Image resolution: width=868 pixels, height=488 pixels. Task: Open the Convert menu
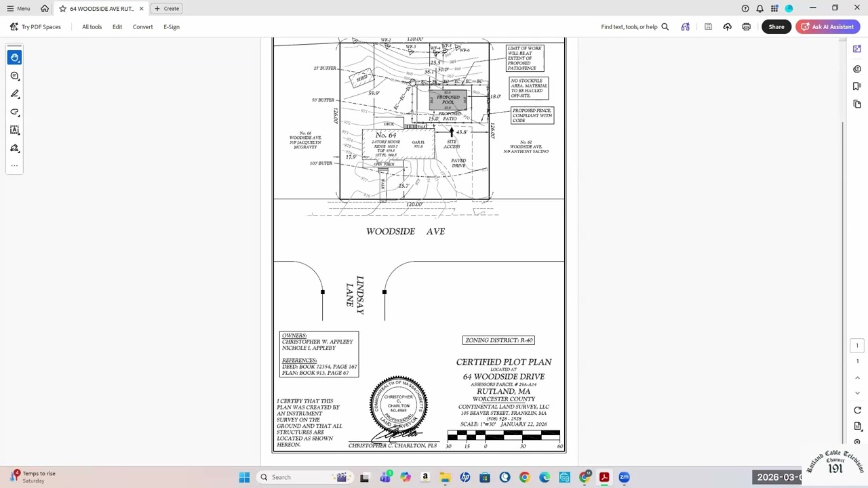pyautogui.click(x=142, y=27)
